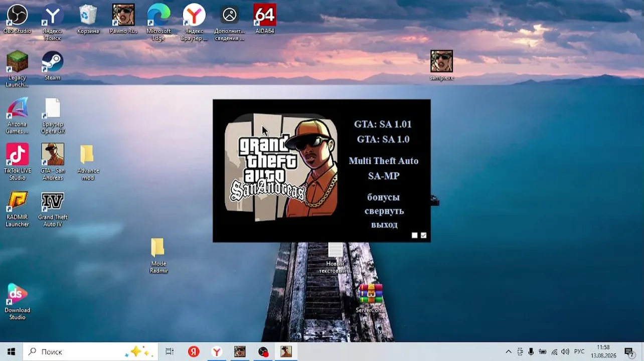Start Multi Theft Auto from the launcher
This screenshot has height=361, width=644.
pyautogui.click(x=383, y=161)
